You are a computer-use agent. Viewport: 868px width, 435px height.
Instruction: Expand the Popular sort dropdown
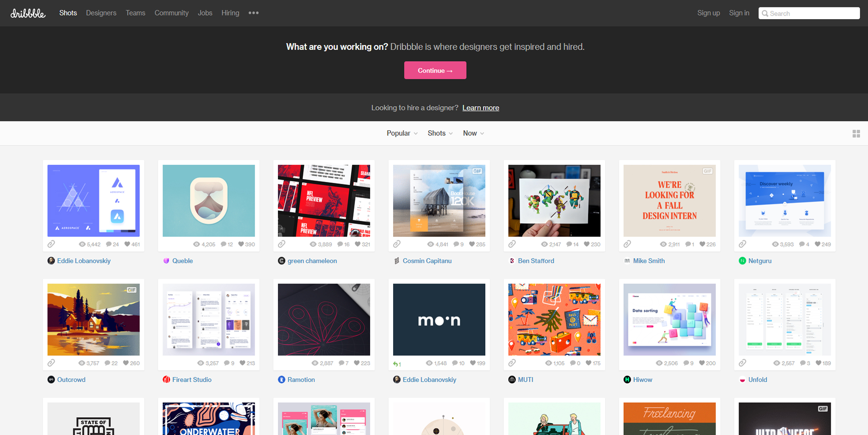point(402,133)
